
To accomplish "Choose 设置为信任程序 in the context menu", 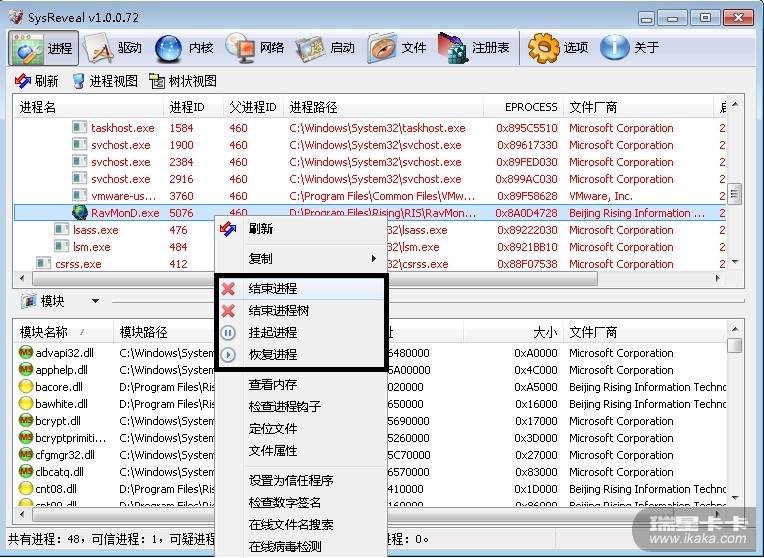I will point(299,481).
